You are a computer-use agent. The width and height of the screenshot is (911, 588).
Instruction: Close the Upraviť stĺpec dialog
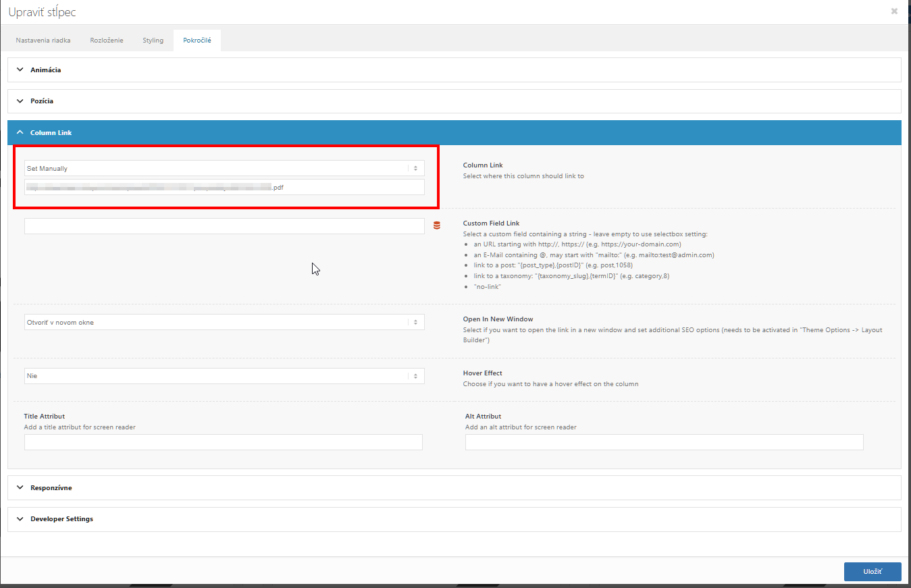(x=894, y=11)
